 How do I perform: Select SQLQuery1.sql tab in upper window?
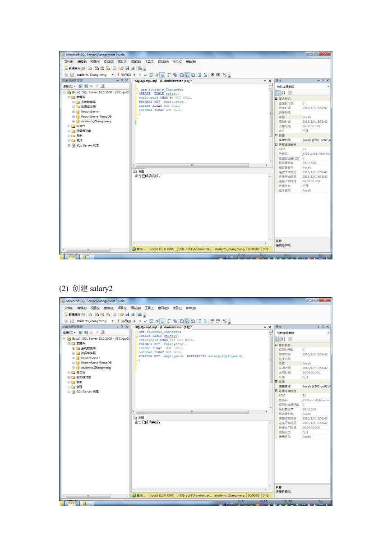[x=163, y=81]
